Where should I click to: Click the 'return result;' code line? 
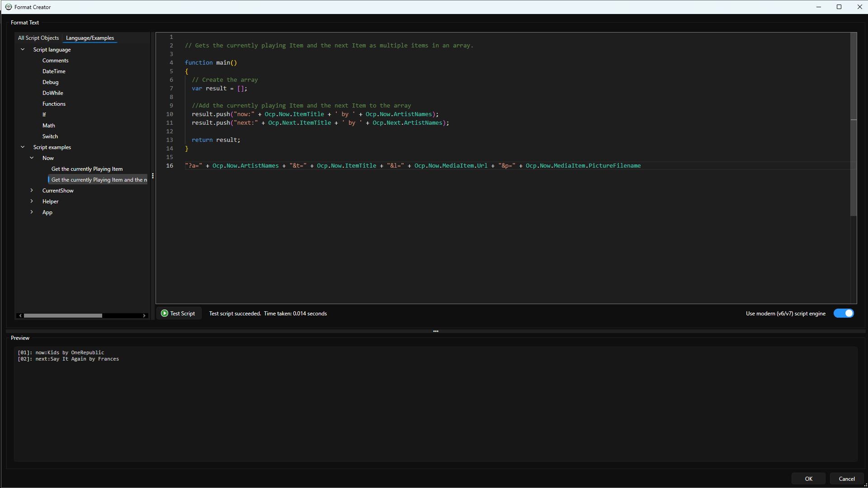[216, 140]
